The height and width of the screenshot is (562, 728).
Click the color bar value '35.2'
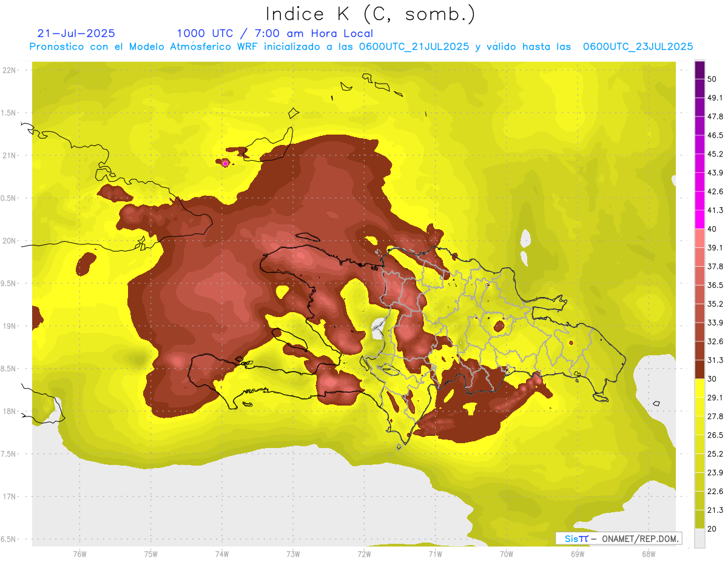(715, 304)
